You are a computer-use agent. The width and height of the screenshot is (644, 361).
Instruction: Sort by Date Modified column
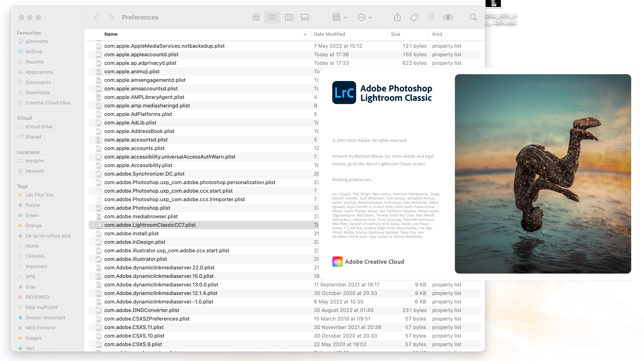pyautogui.click(x=329, y=34)
